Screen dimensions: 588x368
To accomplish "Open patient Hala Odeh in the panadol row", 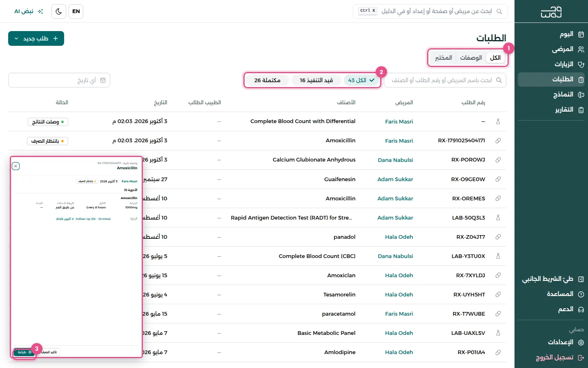I will (x=399, y=237).
